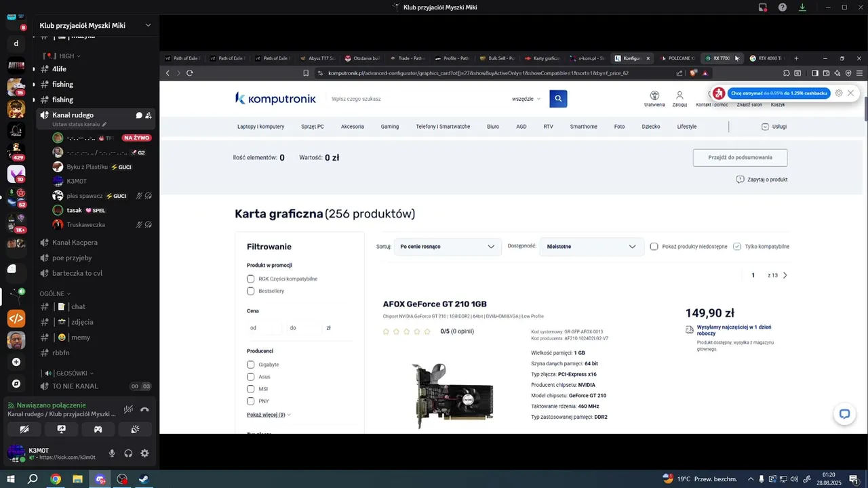Uncheck 'Tylko kompatybilne' checkbox
The height and width of the screenshot is (488, 868).
737,247
